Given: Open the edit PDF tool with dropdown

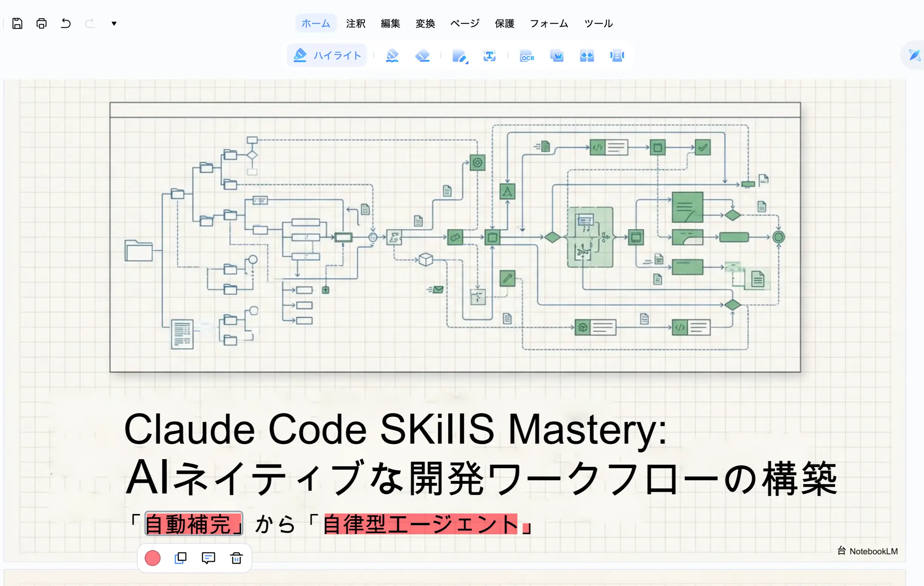Looking at the screenshot, I should pyautogui.click(x=460, y=56).
